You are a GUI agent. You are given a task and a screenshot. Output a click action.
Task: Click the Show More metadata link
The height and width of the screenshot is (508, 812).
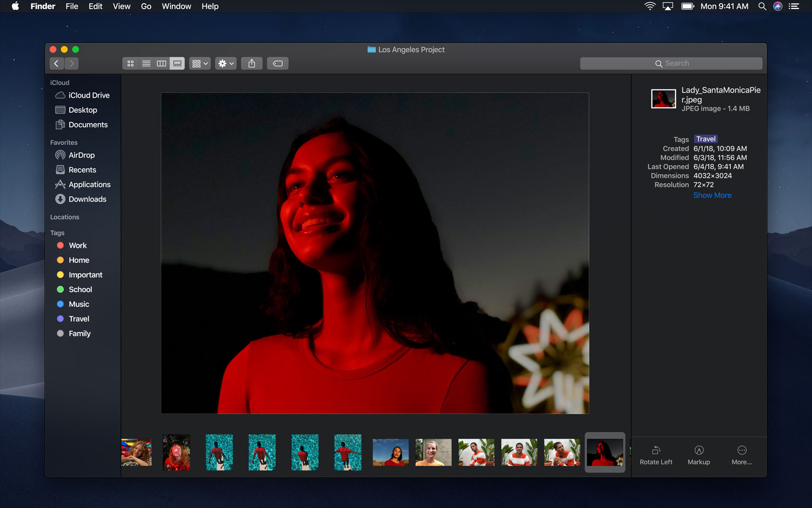[x=712, y=195]
